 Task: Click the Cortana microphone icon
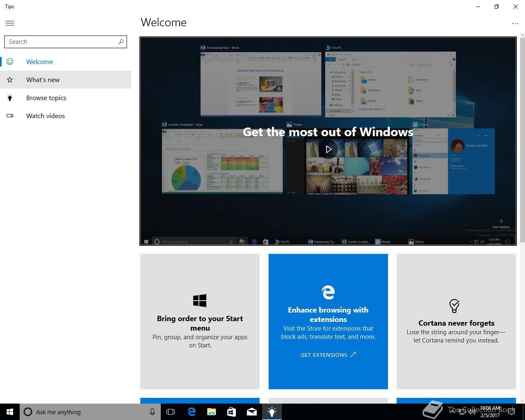(x=152, y=412)
